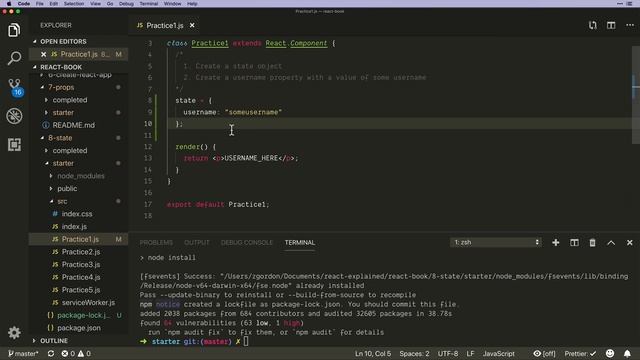Image resolution: width=640 pixels, height=360 pixels.
Task: Select terminal shell dropdown 1: zsh
Action: tap(496, 242)
